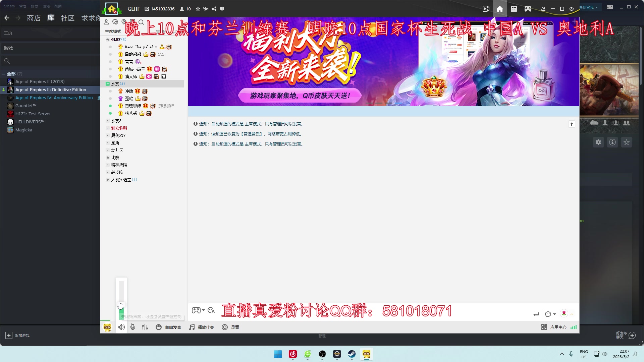Image resolution: width=644 pixels, height=362 pixels.
Task: Click the scroll-to-top arrow in chat
Action: click(572, 124)
